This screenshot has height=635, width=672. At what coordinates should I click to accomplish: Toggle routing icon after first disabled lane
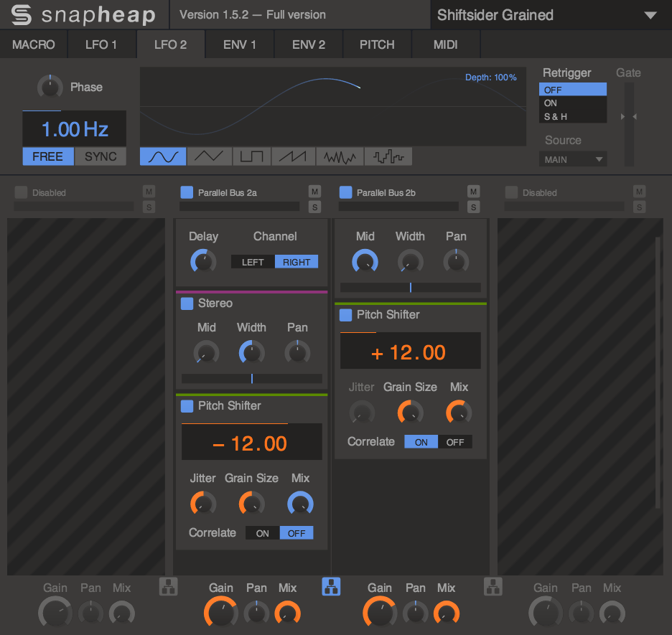(x=169, y=587)
